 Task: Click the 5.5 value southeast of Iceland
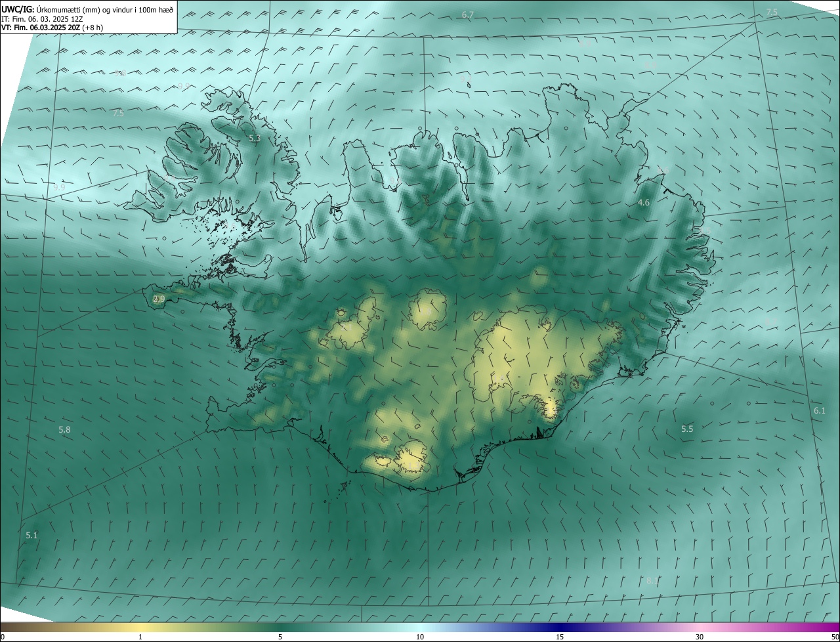687,429
